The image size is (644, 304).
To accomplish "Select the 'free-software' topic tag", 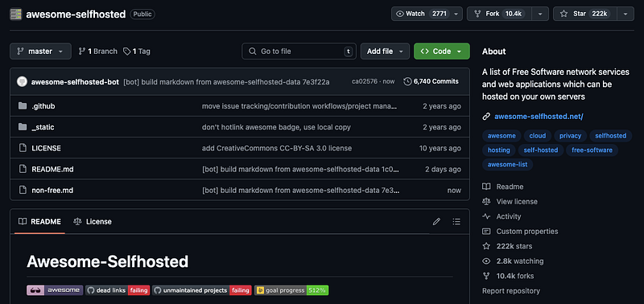I will coord(592,150).
